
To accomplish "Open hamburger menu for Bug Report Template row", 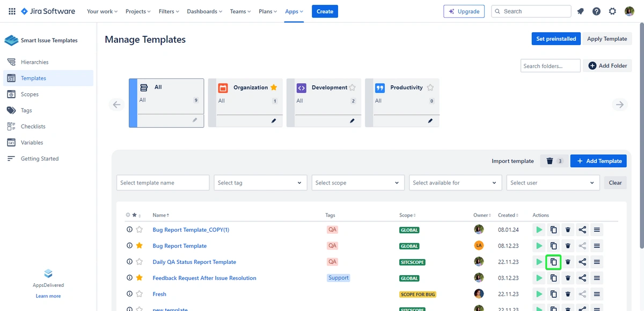I will pyautogui.click(x=597, y=246).
